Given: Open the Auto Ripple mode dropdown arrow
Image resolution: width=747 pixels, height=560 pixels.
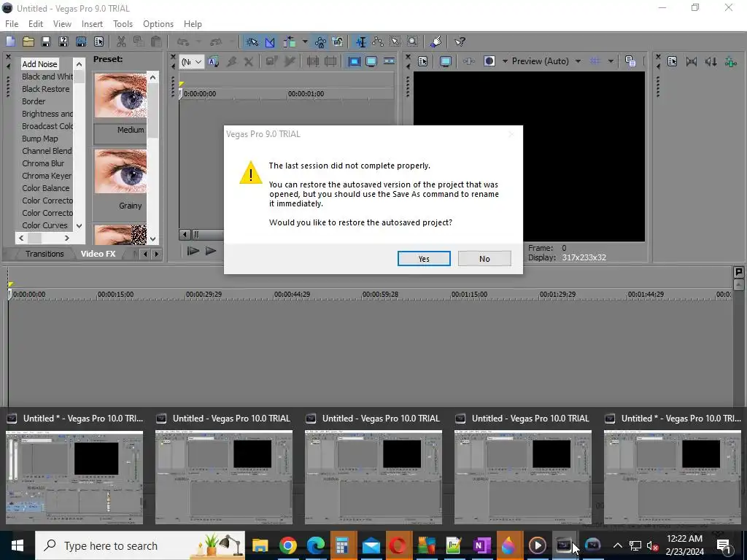Looking at the screenshot, I should [304, 42].
